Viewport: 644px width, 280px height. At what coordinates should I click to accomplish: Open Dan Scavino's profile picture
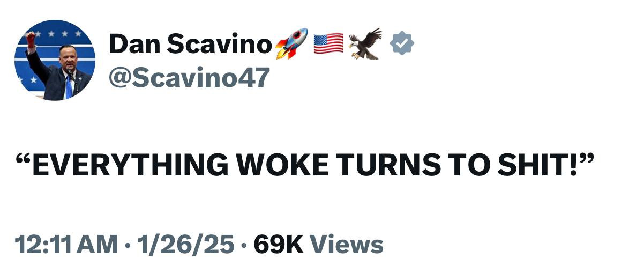[55, 60]
